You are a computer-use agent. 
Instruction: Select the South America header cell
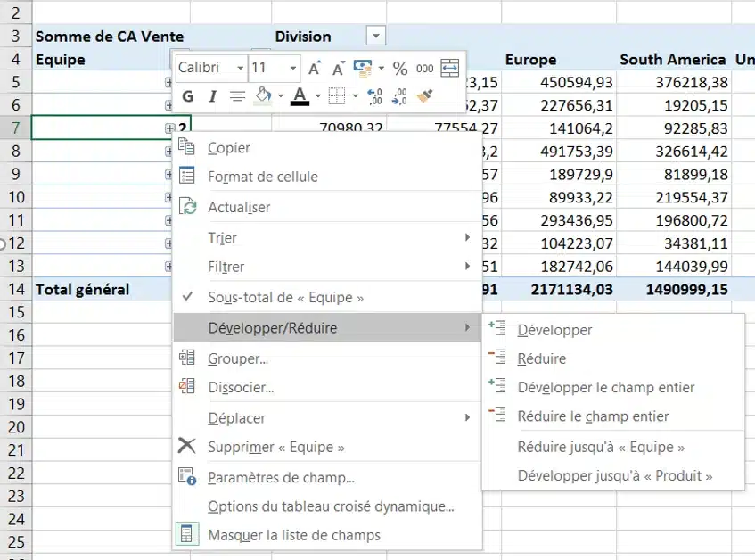(x=674, y=60)
